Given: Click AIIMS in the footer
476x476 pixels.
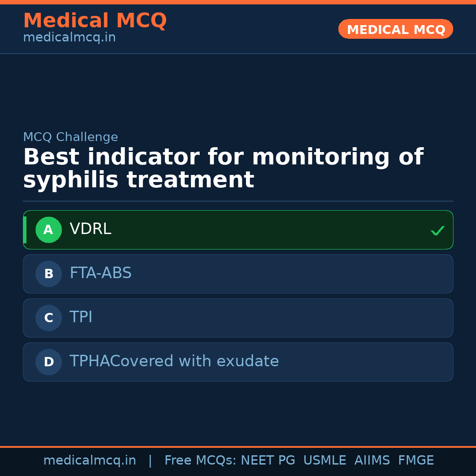Looking at the screenshot, I should [x=372, y=461].
